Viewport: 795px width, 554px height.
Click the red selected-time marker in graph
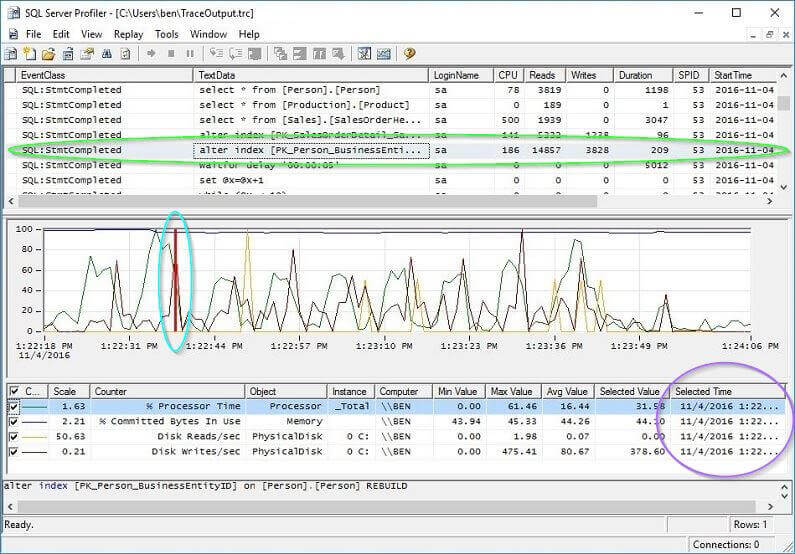point(175,280)
